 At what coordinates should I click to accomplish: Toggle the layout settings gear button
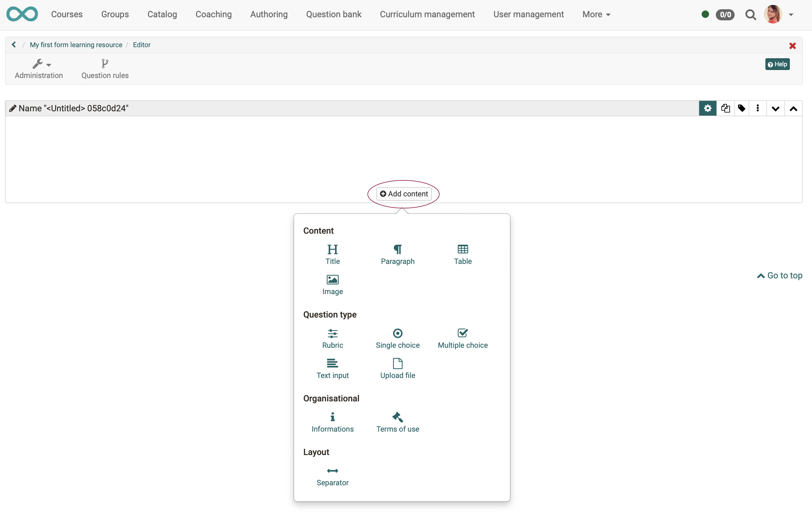(x=707, y=108)
